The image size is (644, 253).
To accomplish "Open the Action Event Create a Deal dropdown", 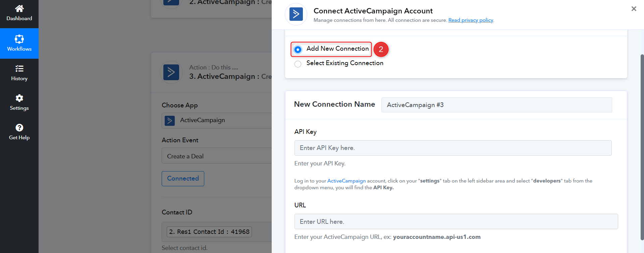I will click(x=217, y=156).
